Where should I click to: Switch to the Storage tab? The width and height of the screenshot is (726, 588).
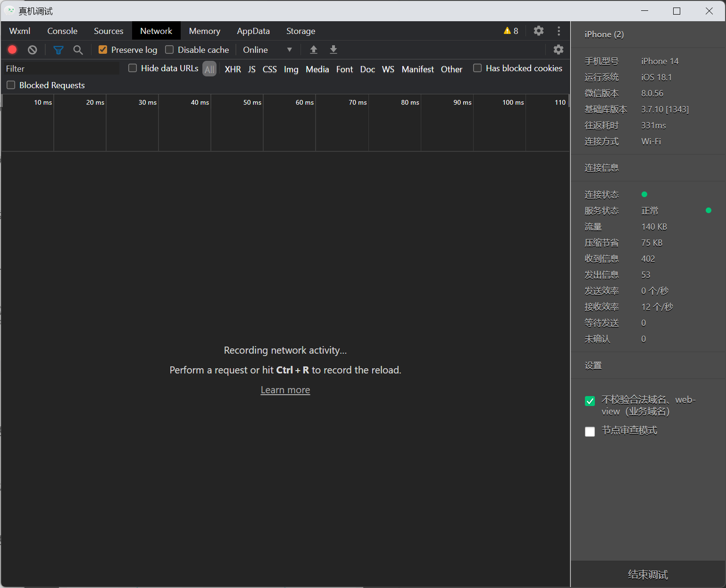pyautogui.click(x=301, y=31)
